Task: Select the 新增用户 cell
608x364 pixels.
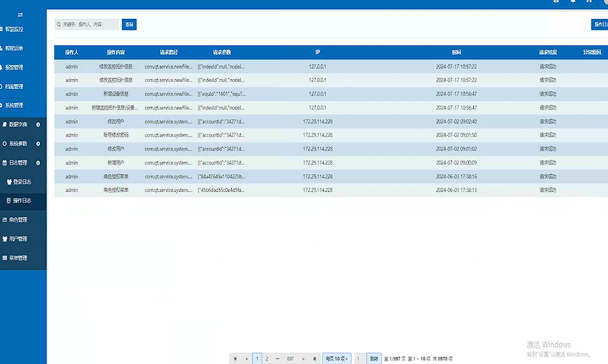Action: coord(115,163)
